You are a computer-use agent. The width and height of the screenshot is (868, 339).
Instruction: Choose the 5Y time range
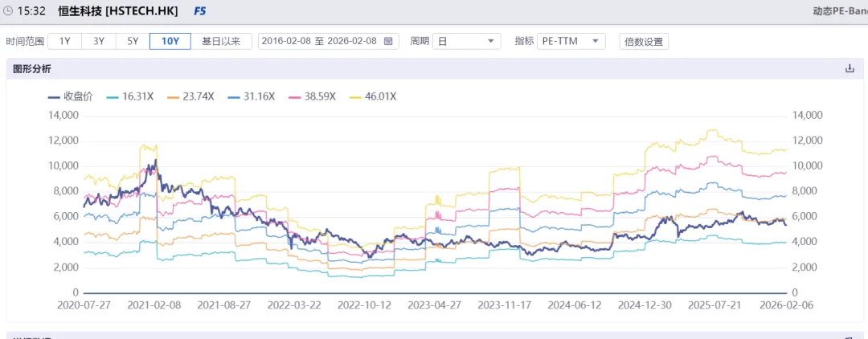coord(133,41)
